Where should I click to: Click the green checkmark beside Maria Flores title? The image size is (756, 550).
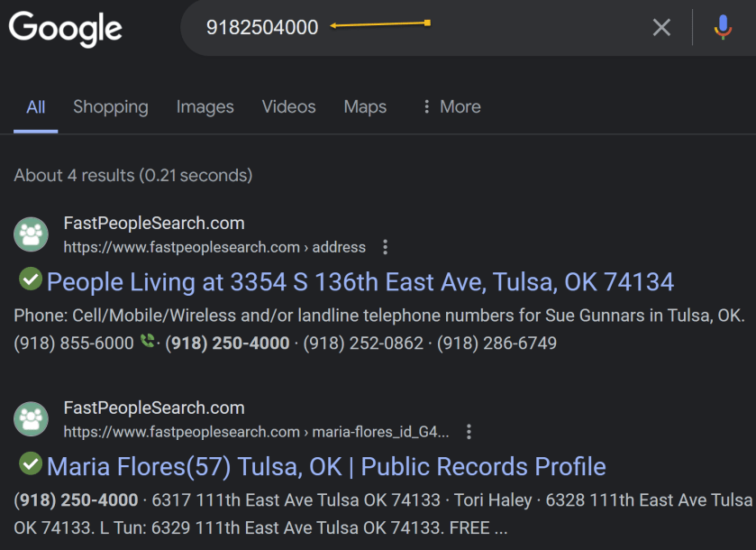coord(31,464)
